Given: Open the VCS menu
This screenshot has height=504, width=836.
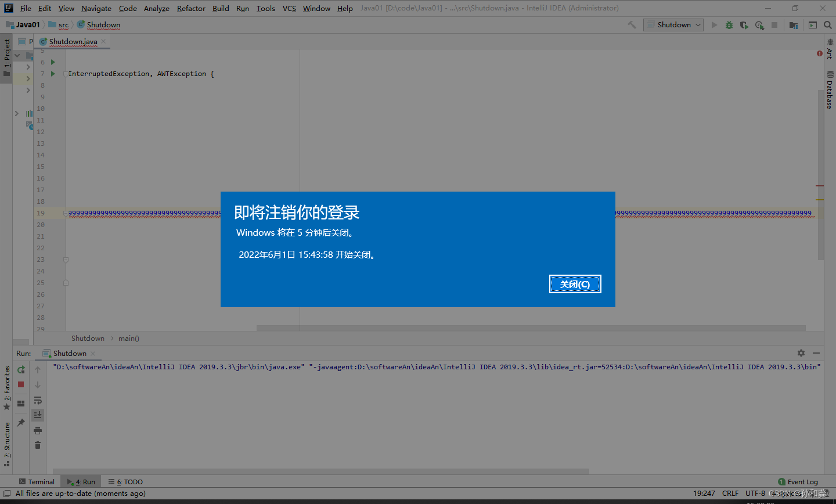Looking at the screenshot, I should tap(289, 8).
